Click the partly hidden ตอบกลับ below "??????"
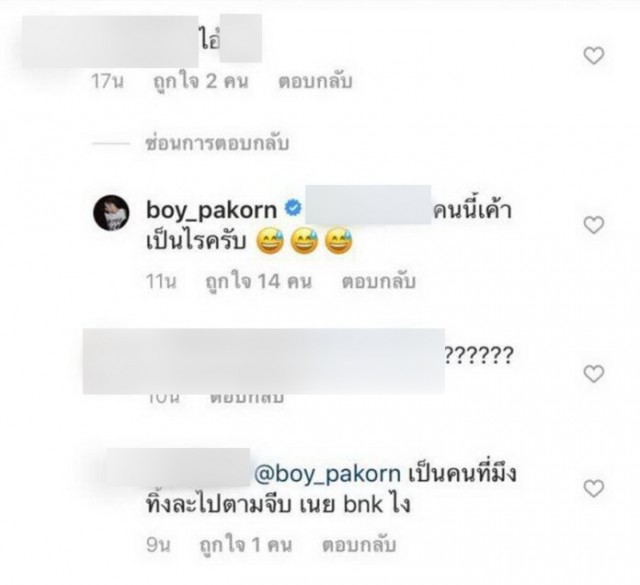This screenshot has width=640, height=585. [246, 398]
